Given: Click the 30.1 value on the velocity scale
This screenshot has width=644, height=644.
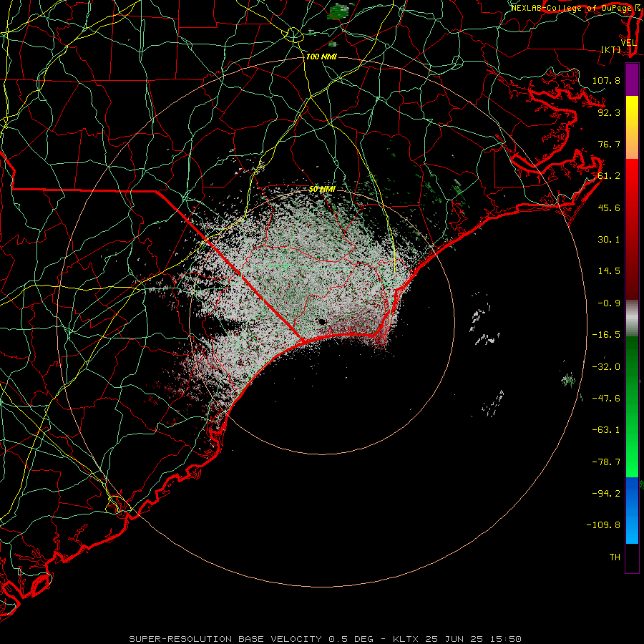Looking at the screenshot, I should (x=609, y=240).
